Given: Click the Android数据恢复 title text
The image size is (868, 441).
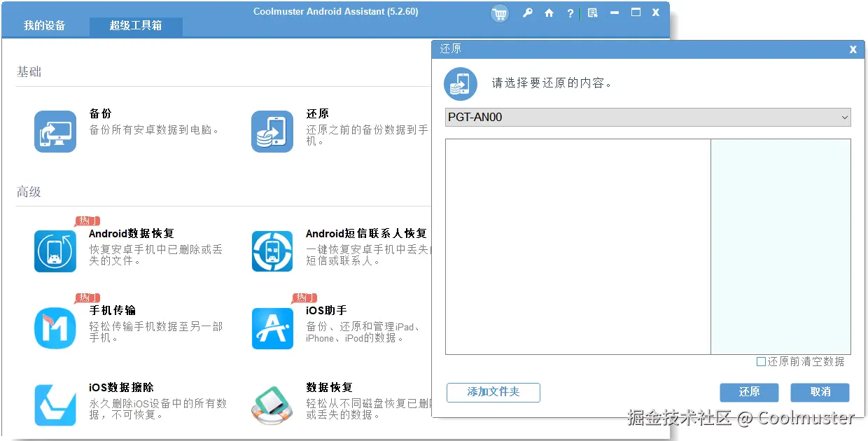Looking at the screenshot, I should click(x=132, y=234).
